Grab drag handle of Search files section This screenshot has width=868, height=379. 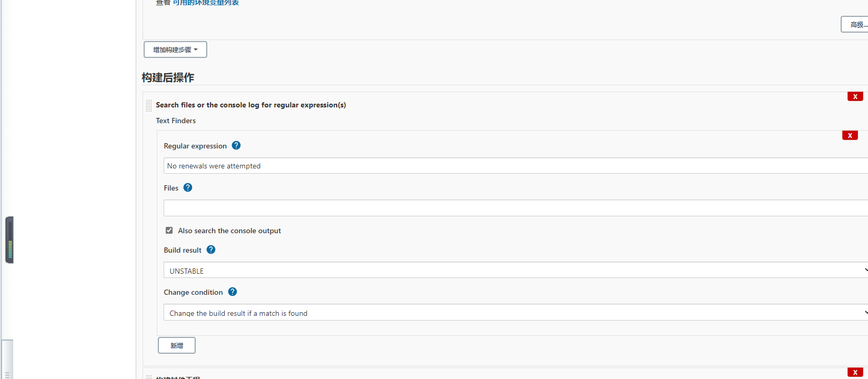coord(149,105)
